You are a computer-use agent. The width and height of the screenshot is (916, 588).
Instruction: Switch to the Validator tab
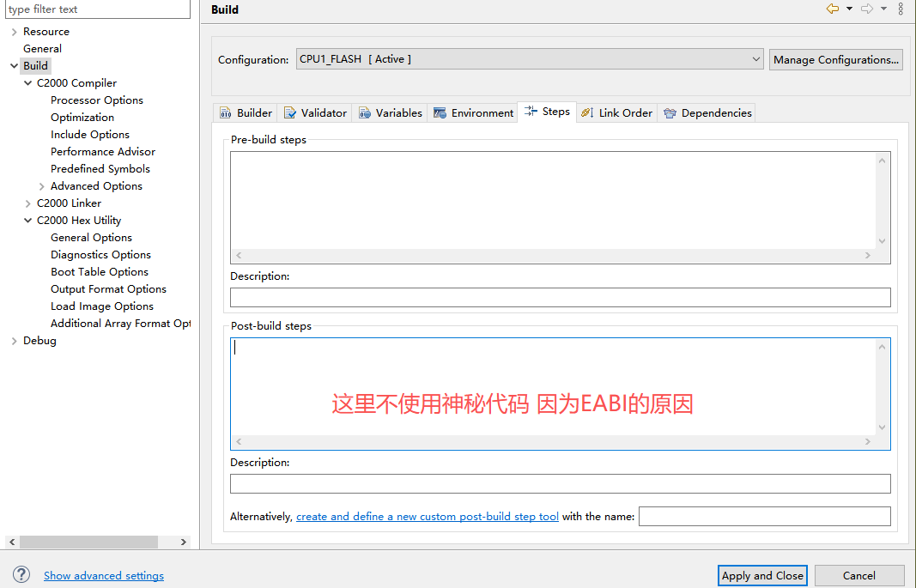click(315, 112)
